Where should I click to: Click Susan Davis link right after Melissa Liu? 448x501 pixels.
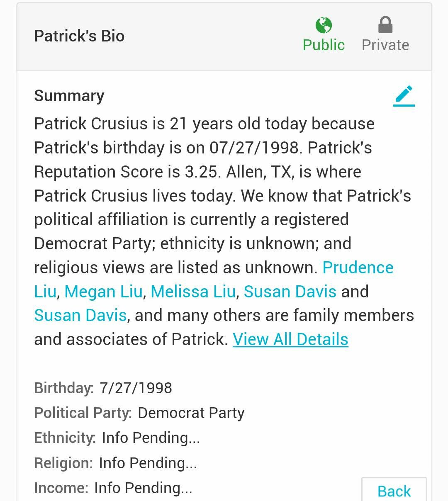pyautogui.click(x=290, y=292)
